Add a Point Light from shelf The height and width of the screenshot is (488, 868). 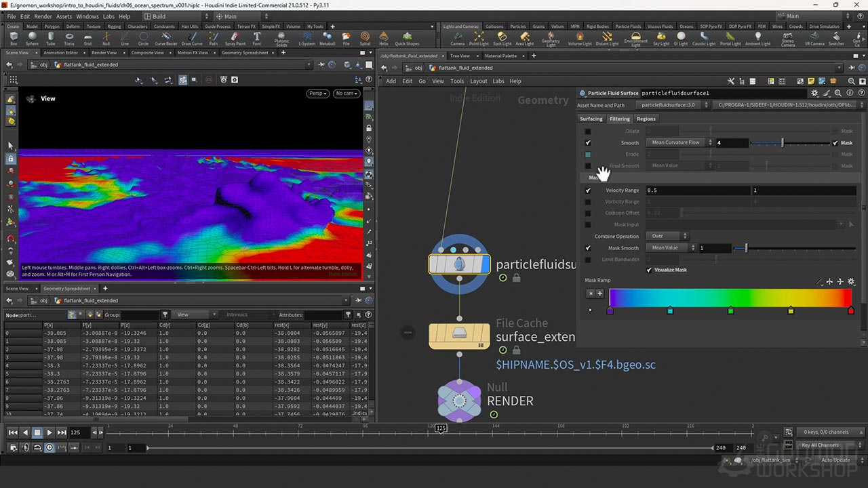click(479, 37)
